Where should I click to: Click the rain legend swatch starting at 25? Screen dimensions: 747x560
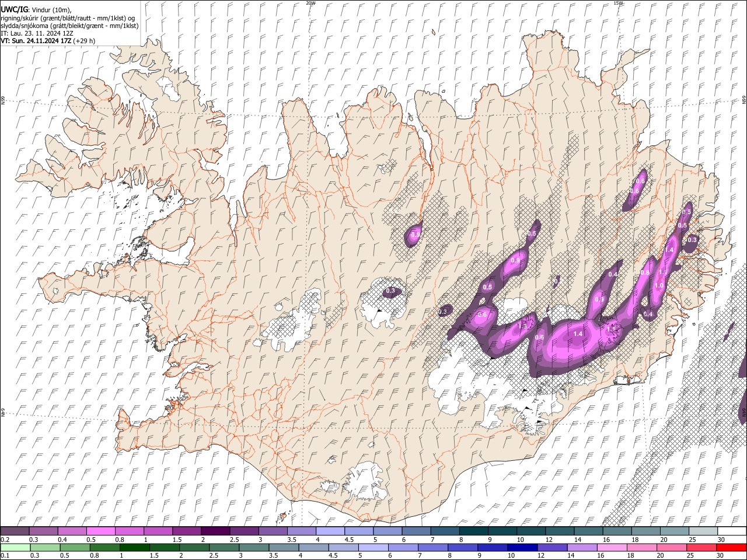[701, 547]
